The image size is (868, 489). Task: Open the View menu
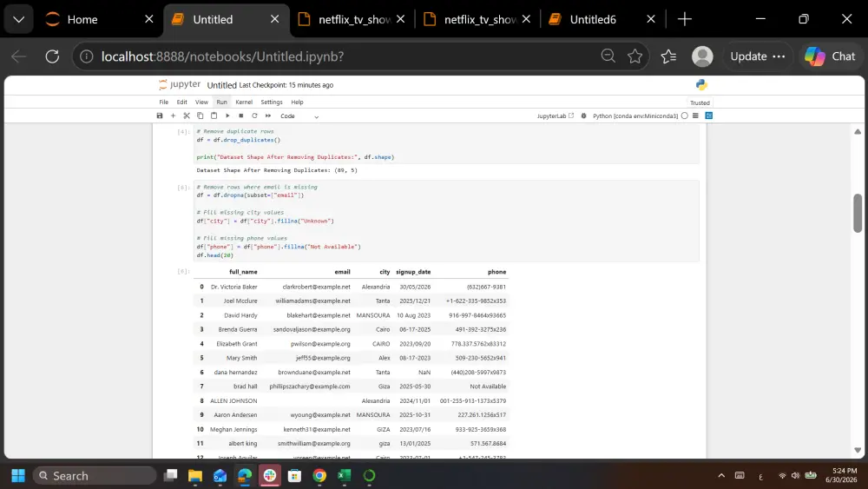[201, 102]
